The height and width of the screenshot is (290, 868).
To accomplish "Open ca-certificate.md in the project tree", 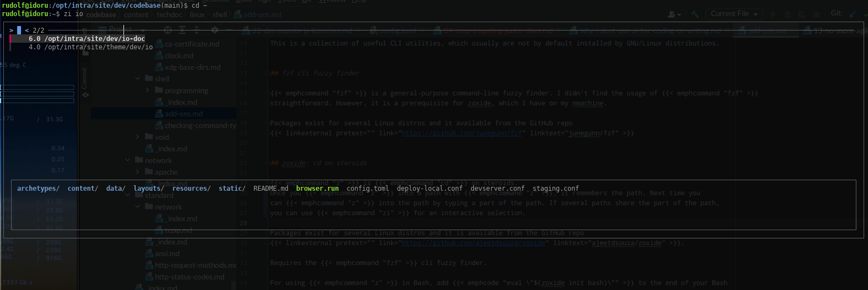I will click(x=188, y=44).
